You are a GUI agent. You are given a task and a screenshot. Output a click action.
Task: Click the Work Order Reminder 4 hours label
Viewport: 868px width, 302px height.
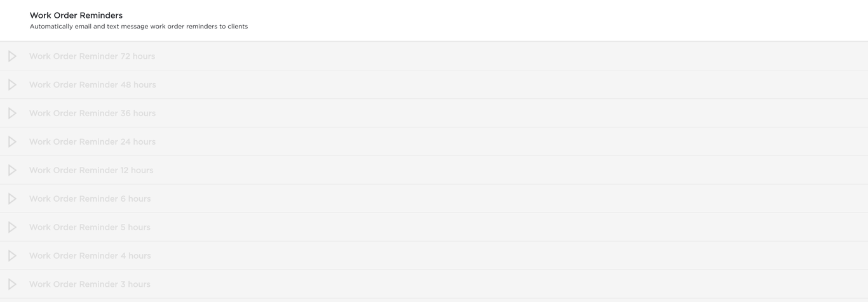[x=90, y=256]
